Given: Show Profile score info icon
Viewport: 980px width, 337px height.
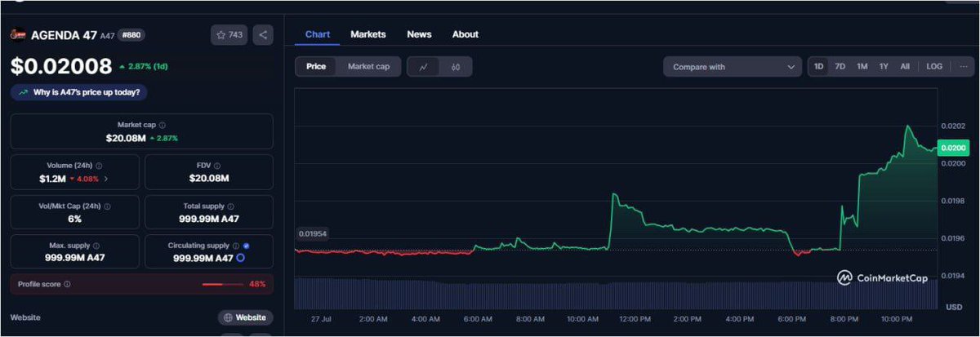Looking at the screenshot, I should [67, 284].
